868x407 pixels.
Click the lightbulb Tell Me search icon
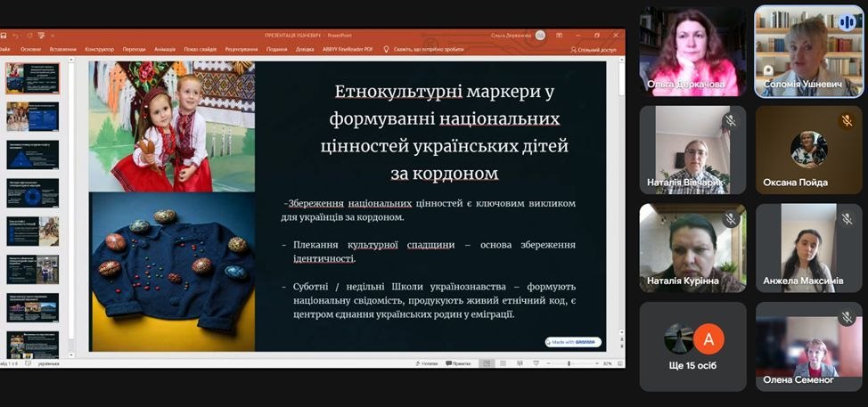pos(387,50)
